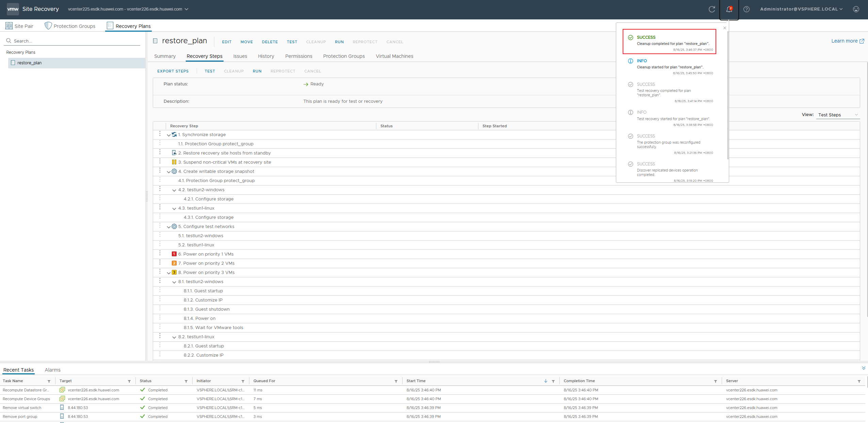Open the History tab

[x=266, y=56]
